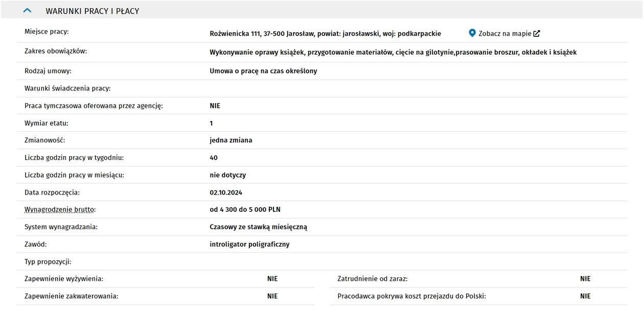Viewport: 644px width, 315px height.
Task: Click the NIE value for Praca tymczasowa
Action: coord(215,106)
